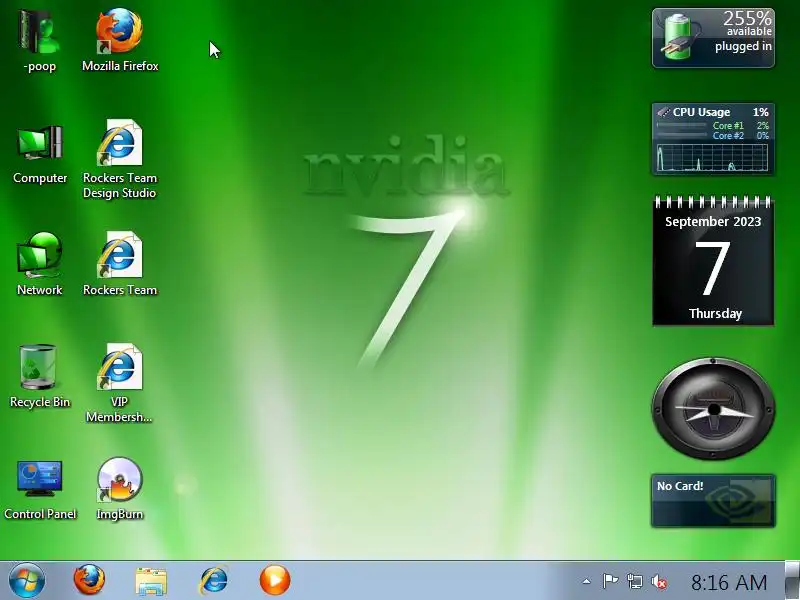Show hidden tray icons arrow
The image size is (800, 600).
coord(587,581)
